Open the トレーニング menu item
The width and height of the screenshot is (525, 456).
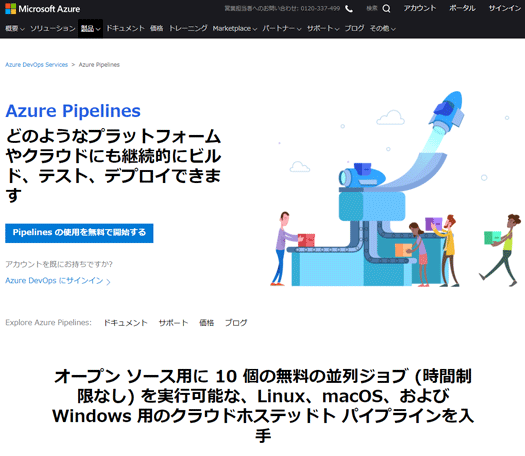pyautogui.click(x=188, y=28)
